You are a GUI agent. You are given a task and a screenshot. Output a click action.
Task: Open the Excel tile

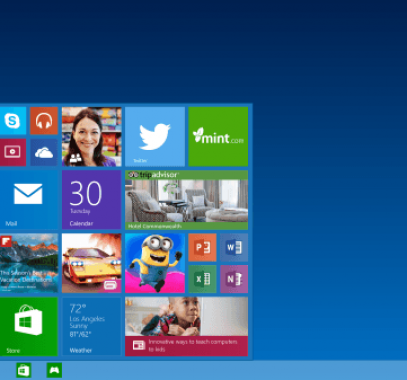tap(202, 279)
